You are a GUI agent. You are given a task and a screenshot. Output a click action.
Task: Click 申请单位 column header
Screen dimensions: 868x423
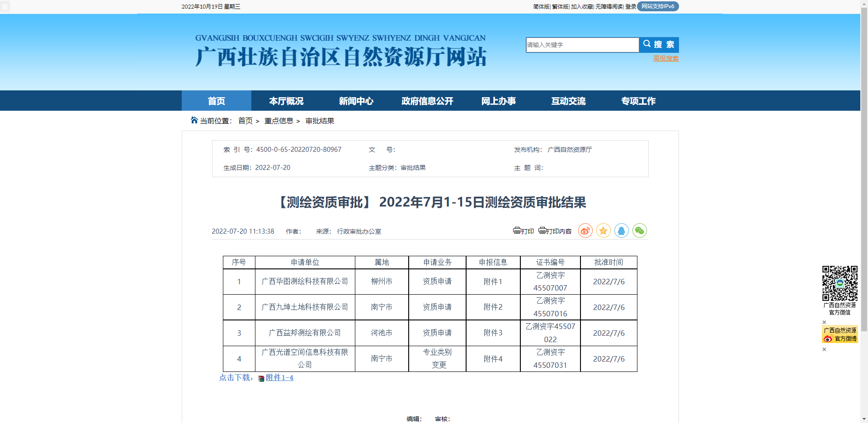[x=305, y=262]
